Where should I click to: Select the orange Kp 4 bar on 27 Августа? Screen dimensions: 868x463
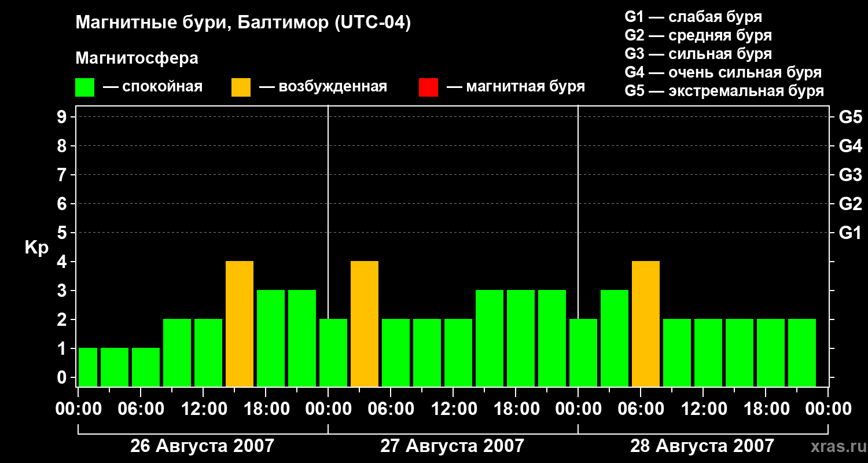(365, 324)
